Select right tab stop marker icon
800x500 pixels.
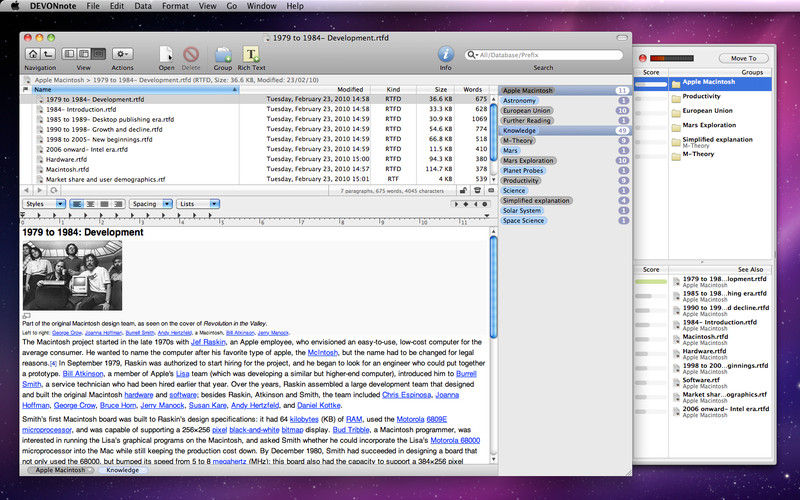coord(476,204)
